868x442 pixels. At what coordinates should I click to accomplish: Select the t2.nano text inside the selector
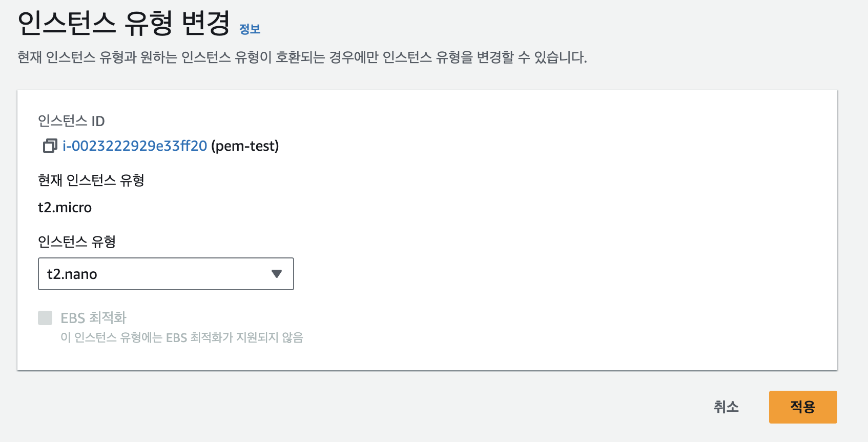tap(72, 274)
